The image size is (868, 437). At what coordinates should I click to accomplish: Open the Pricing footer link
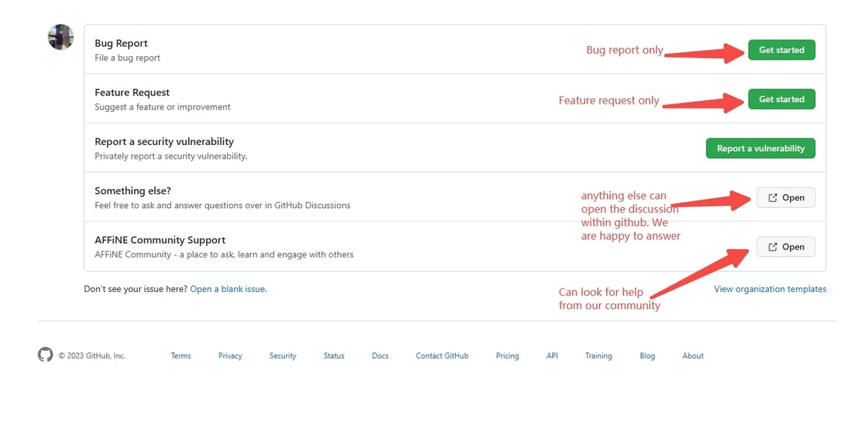[507, 356]
